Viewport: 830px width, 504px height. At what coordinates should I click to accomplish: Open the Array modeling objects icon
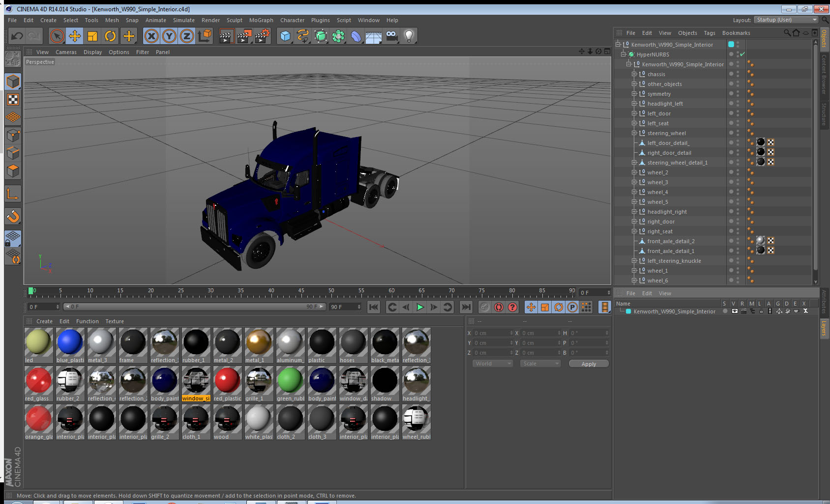pyautogui.click(x=338, y=36)
